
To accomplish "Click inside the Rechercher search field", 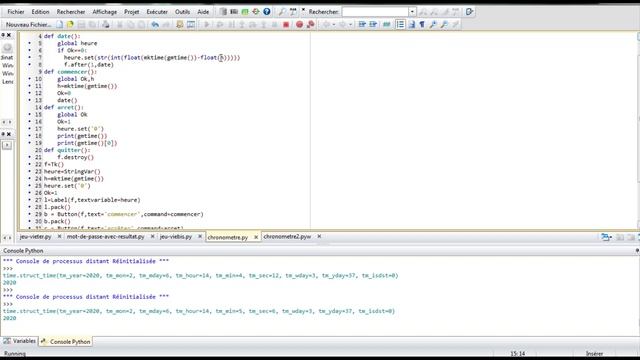I will [376, 11].
